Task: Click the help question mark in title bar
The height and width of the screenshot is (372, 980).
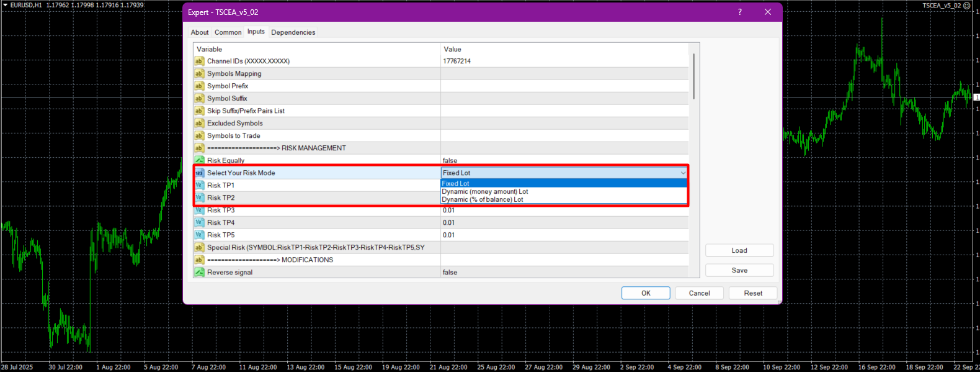Action: pos(739,12)
